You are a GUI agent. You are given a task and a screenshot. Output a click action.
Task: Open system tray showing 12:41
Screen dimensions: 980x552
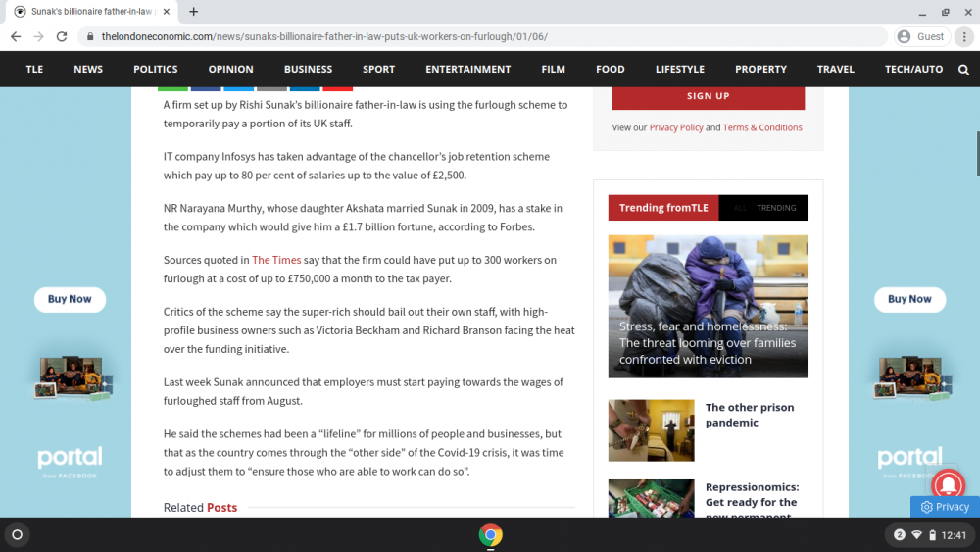pos(930,535)
